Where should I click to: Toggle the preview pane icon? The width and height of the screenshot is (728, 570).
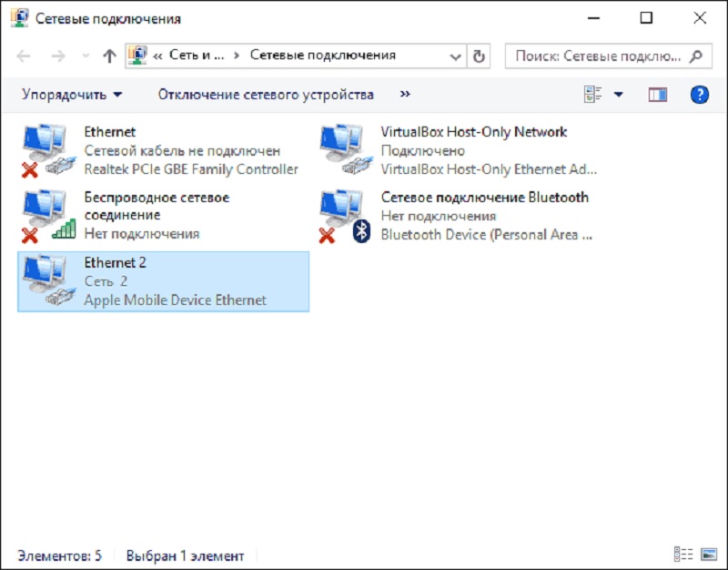coord(657,95)
